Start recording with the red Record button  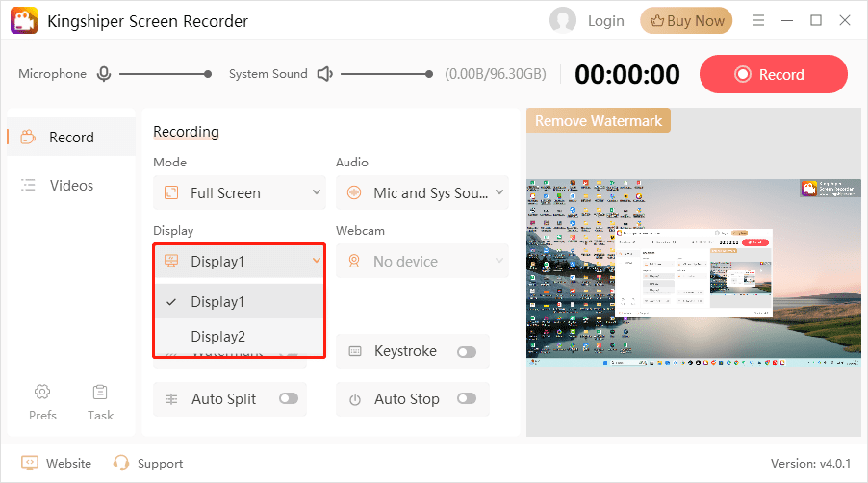point(774,74)
